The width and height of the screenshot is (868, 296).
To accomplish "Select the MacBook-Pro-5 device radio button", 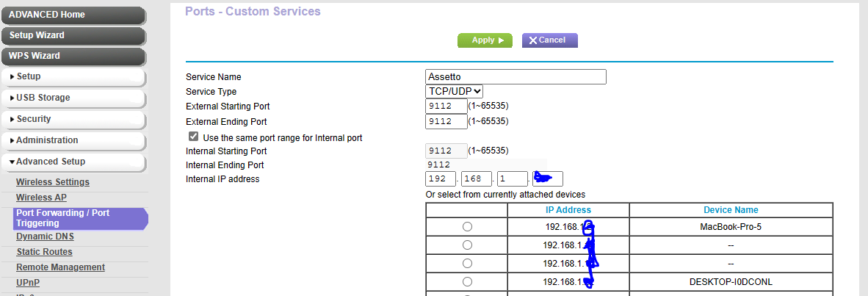I will click(467, 227).
